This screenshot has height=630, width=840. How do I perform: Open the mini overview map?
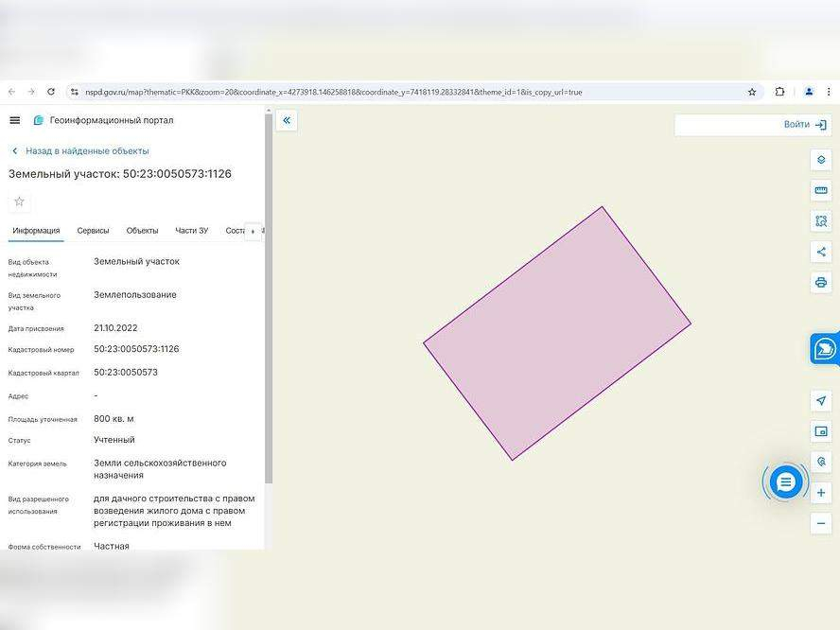point(820,431)
